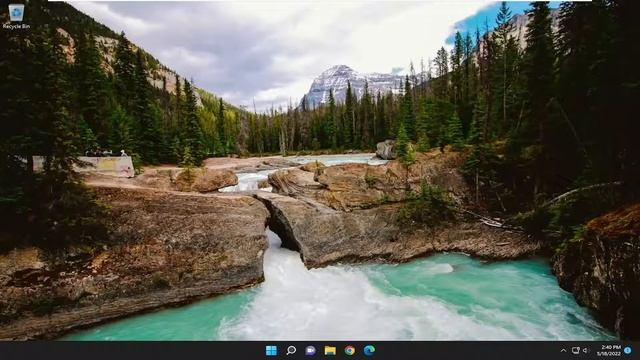Show hidden system tray icons
640x360 pixels.
pos(563,350)
